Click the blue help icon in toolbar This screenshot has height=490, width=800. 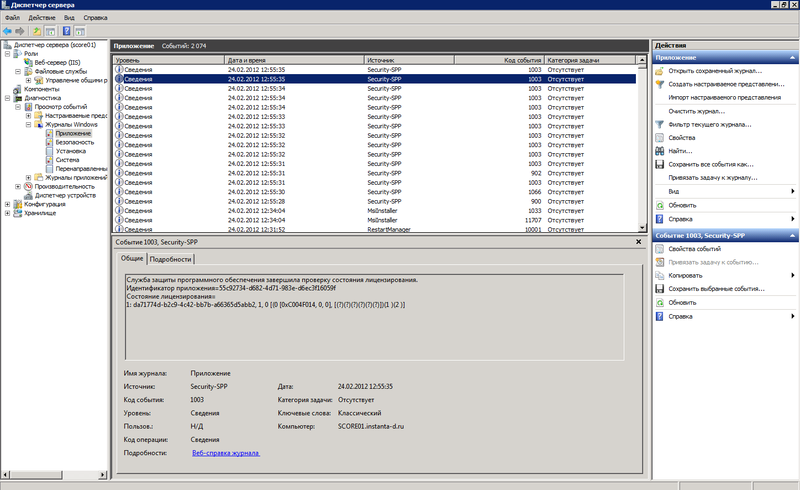tap(66, 31)
